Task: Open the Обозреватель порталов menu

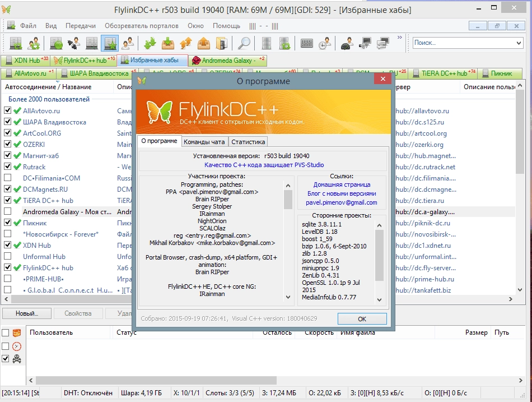Action: [x=142, y=26]
